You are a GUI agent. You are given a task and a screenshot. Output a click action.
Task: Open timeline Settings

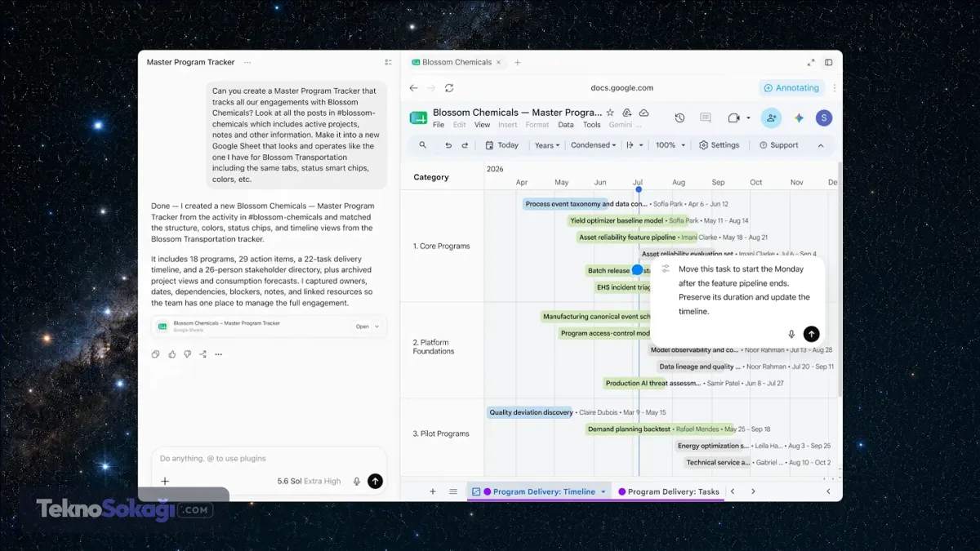coord(719,145)
